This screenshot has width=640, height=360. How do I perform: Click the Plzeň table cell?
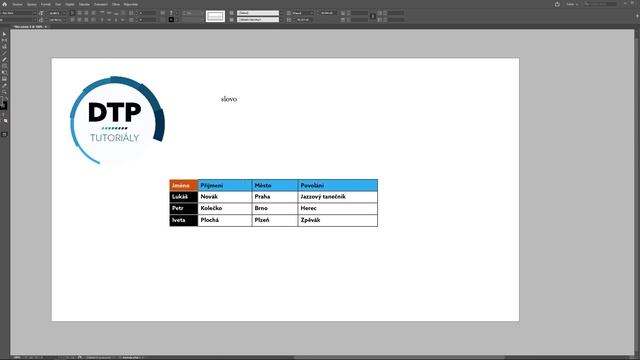point(275,220)
